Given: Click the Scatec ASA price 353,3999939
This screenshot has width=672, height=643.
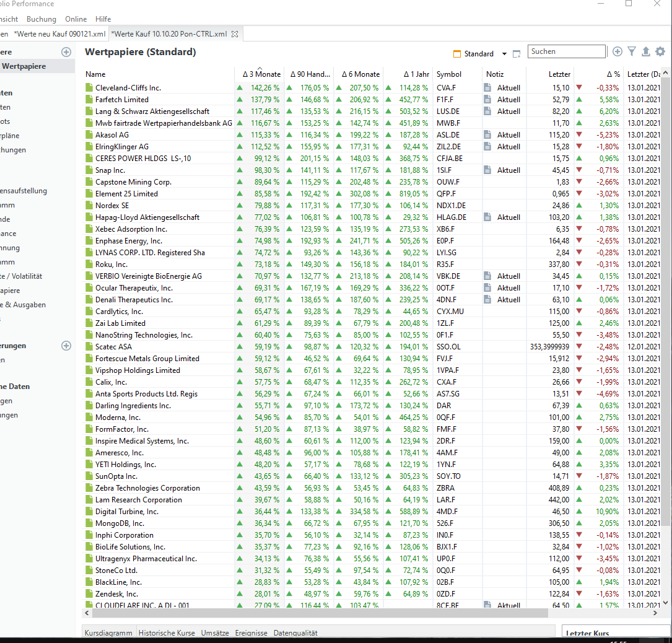Looking at the screenshot, I should (x=549, y=347).
